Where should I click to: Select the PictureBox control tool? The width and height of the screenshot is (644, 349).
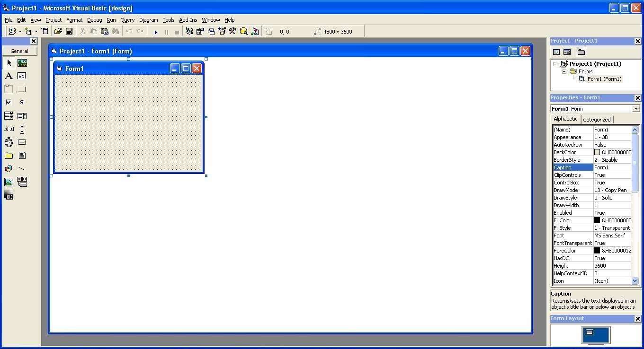coord(22,63)
